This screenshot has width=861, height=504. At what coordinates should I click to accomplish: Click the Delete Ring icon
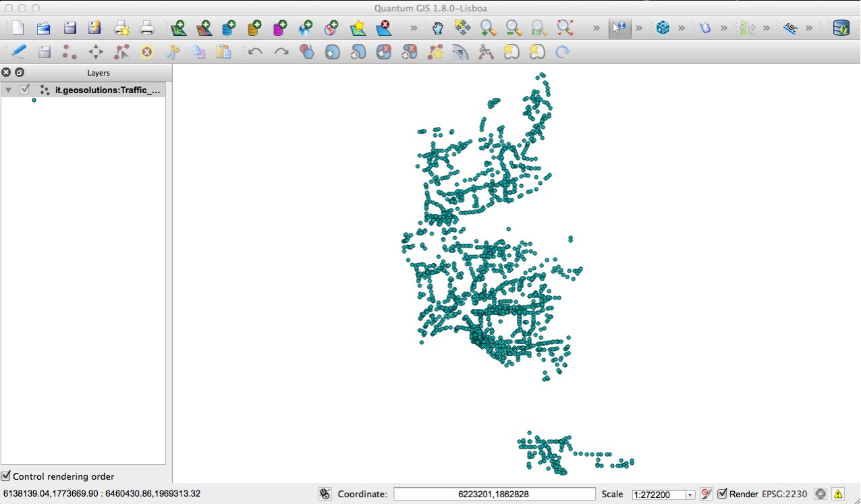pyautogui.click(x=383, y=51)
